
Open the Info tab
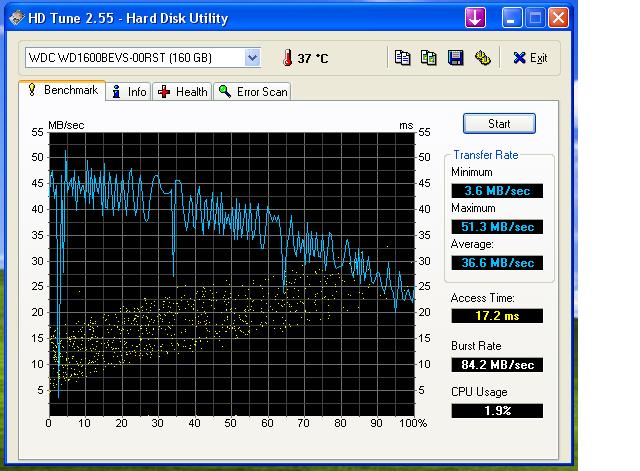click(129, 91)
